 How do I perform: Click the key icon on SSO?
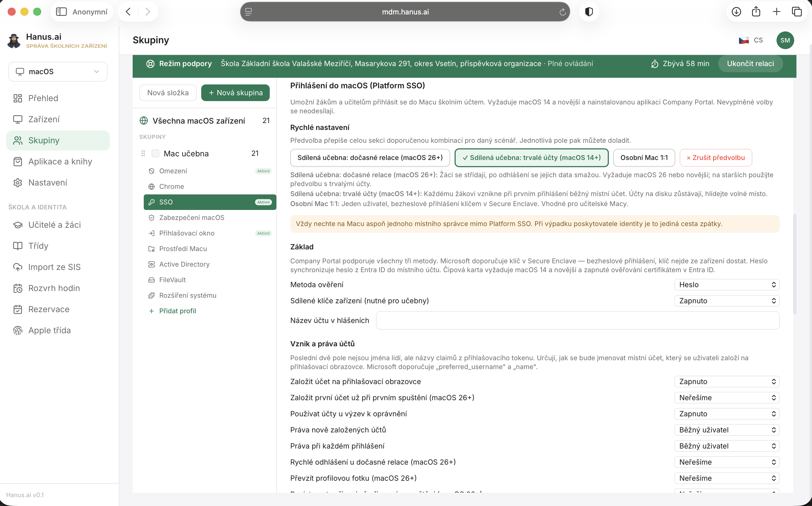[x=152, y=202]
